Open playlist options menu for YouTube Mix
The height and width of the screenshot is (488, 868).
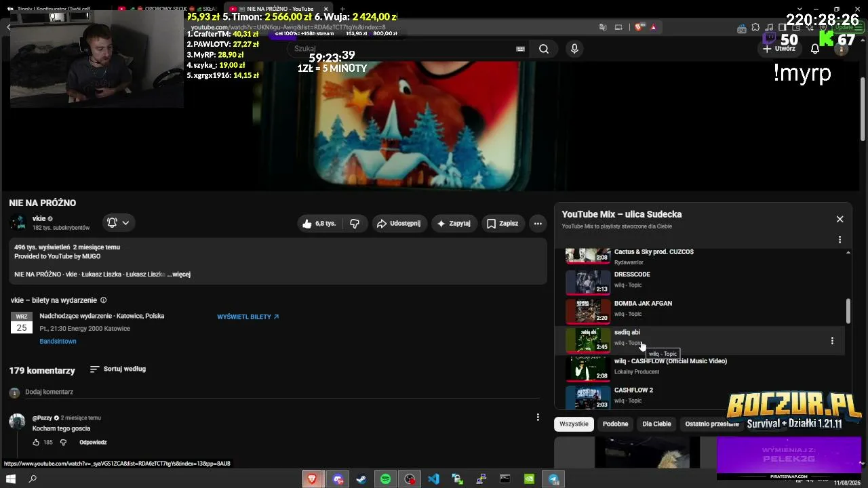[x=840, y=239]
